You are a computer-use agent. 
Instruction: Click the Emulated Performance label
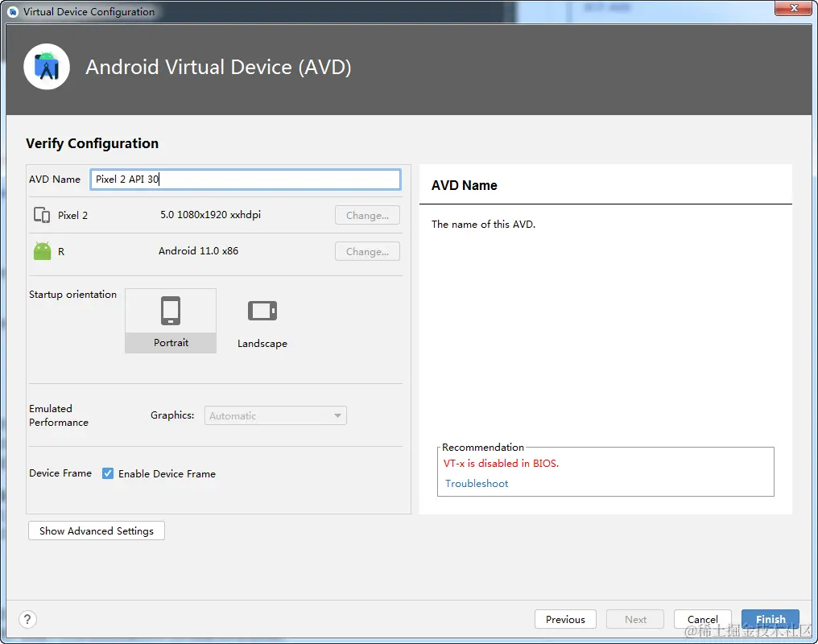pyautogui.click(x=59, y=415)
